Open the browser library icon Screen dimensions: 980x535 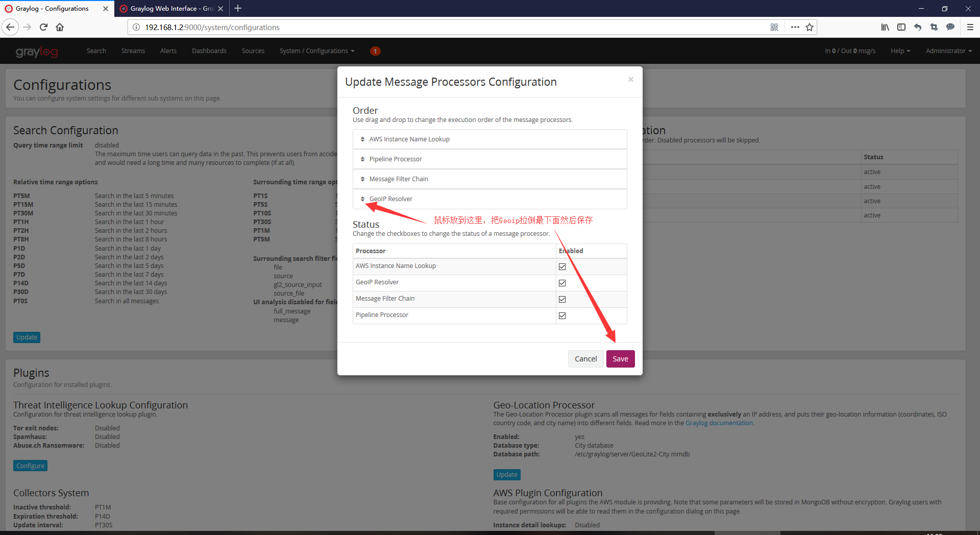point(885,27)
